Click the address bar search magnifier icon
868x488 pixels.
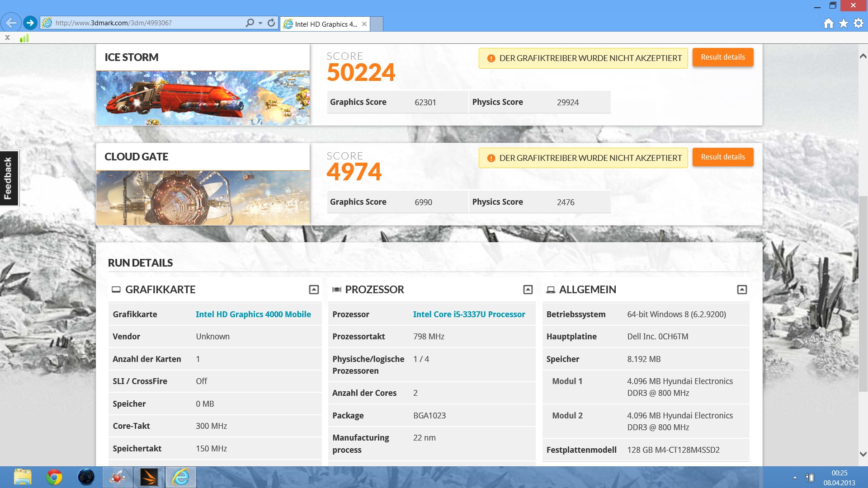250,23
